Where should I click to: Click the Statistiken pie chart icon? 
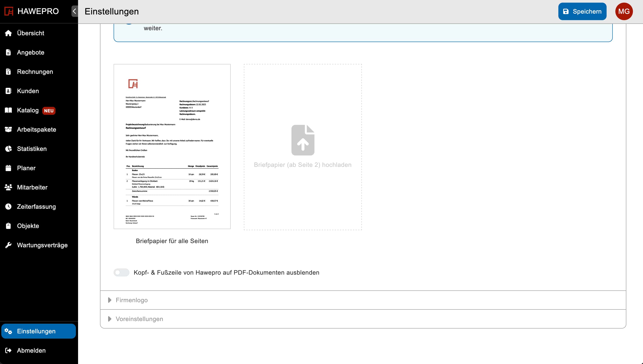pos(8,149)
